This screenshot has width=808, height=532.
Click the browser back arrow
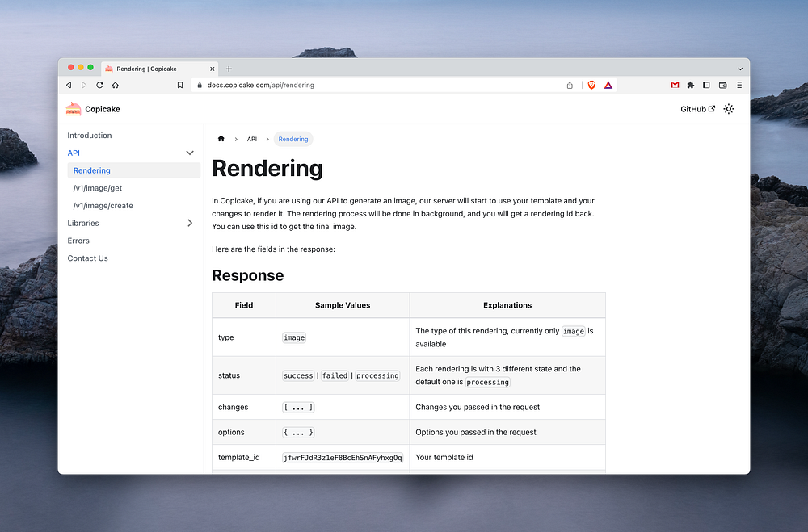pos(69,85)
